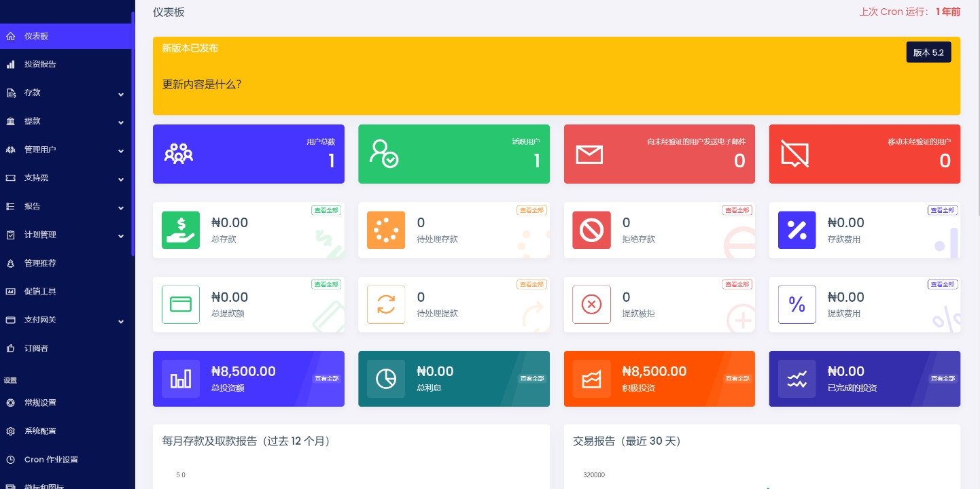Click the bank icon beside 提款
This screenshot has height=489, width=980.
tap(10, 122)
